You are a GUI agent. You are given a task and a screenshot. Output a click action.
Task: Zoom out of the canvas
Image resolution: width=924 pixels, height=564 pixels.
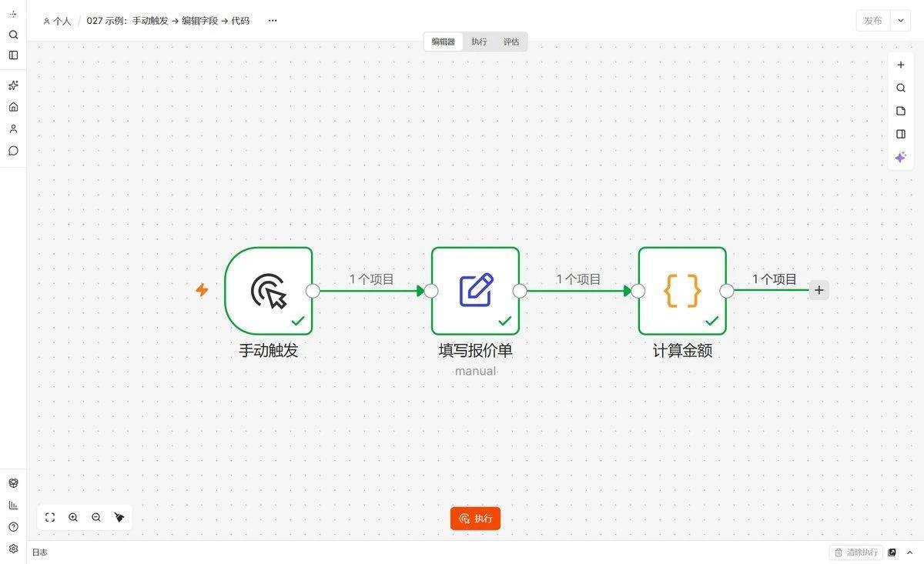pyautogui.click(x=96, y=518)
